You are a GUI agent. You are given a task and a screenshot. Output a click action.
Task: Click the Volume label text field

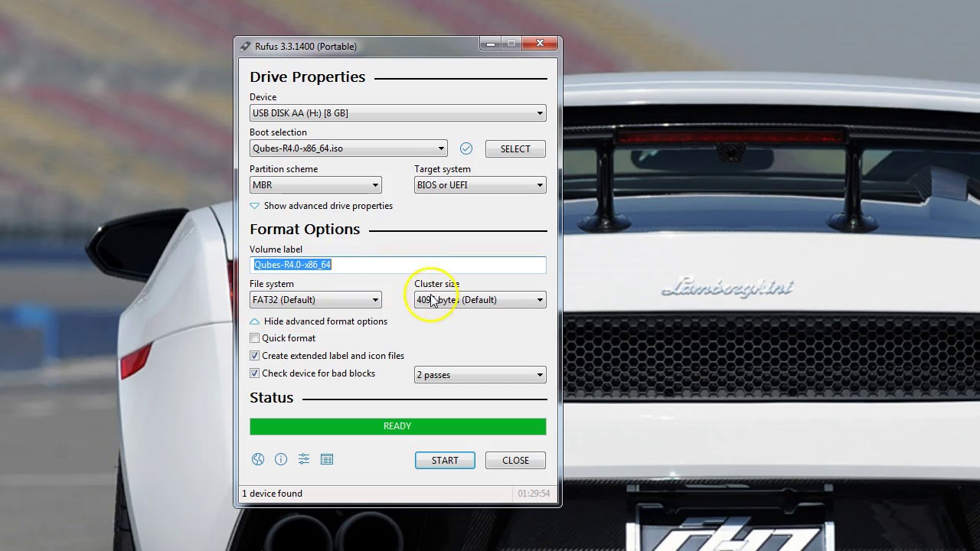tap(398, 265)
